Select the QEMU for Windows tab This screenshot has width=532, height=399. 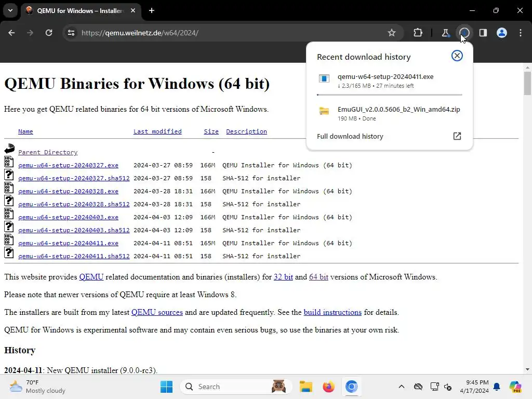coord(82,11)
